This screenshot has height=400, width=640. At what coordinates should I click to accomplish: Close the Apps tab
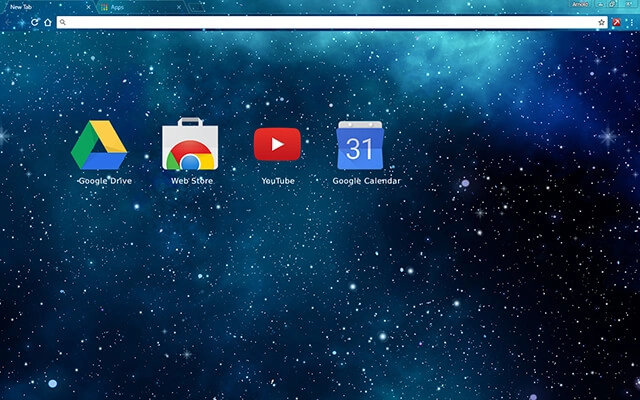(x=179, y=7)
